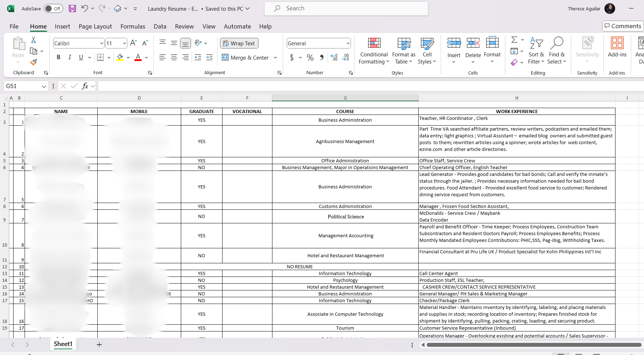Apply the red Font Color swatch

(138, 57)
